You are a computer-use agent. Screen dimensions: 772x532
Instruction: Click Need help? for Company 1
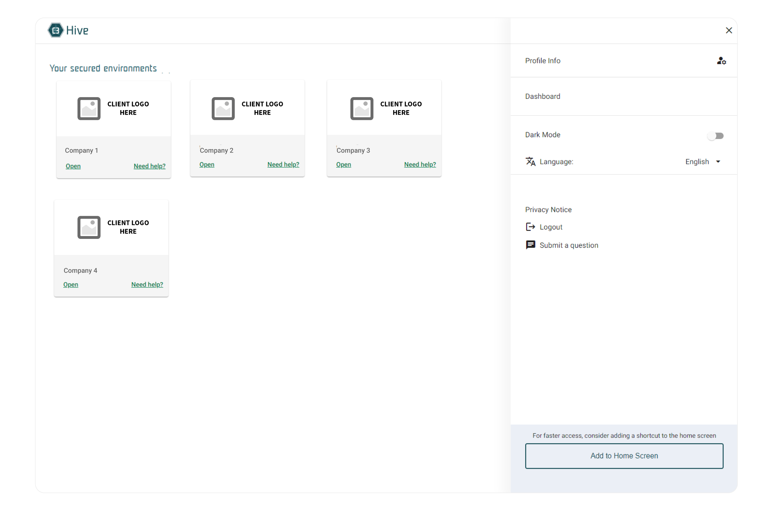point(149,166)
